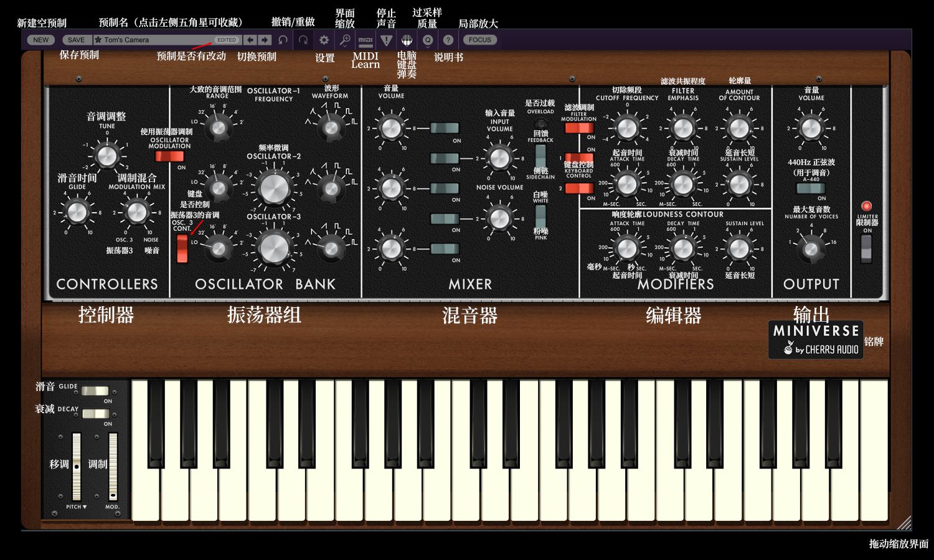Click the Oscillator-1 WAVEFORM knob
Viewport: 934px width, 560px height.
[331, 128]
